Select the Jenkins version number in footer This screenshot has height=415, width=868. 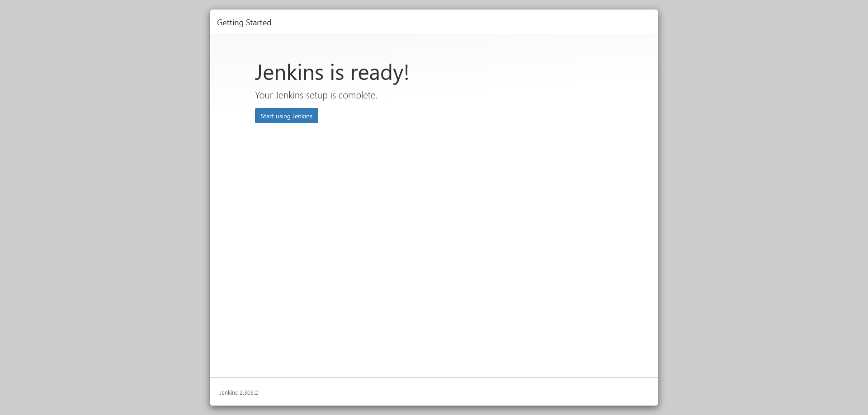point(249,392)
